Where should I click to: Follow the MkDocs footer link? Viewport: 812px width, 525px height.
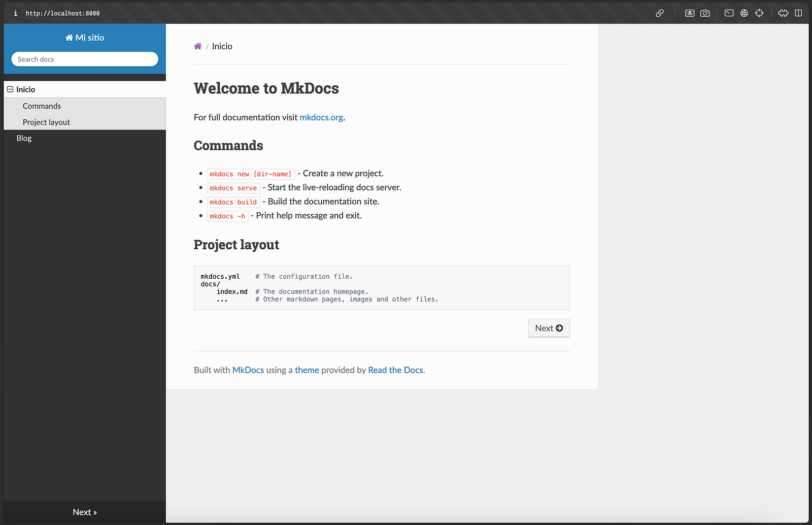pos(248,370)
